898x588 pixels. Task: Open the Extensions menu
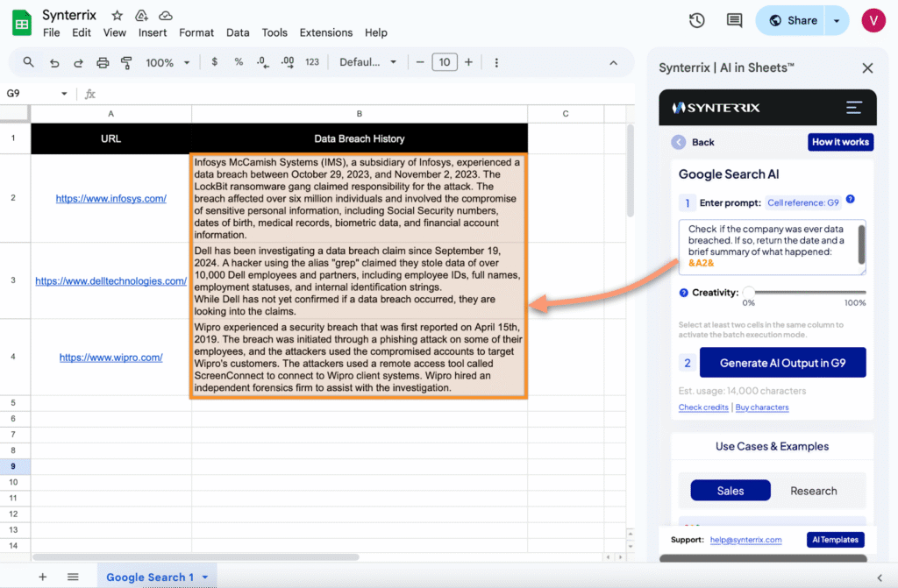(326, 32)
